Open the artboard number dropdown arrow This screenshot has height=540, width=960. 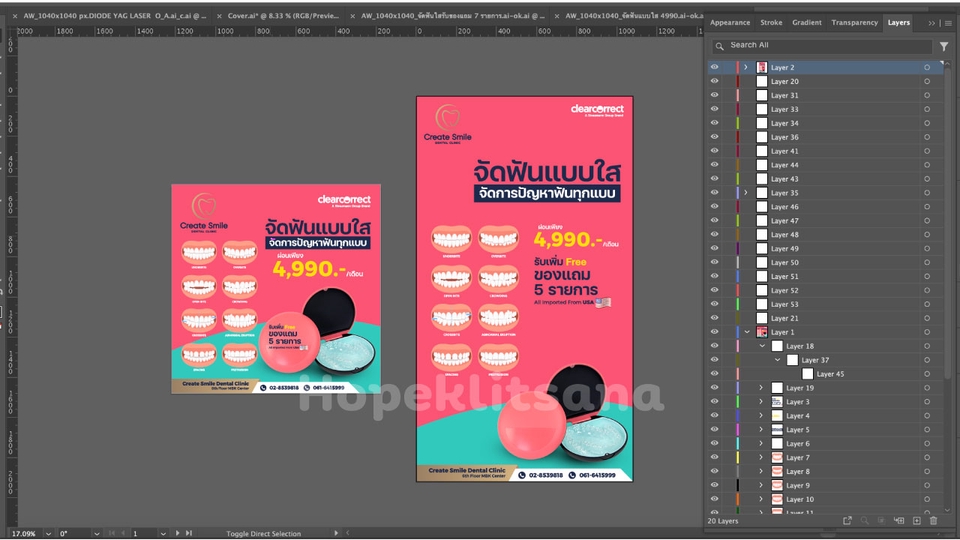click(x=163, y=534)
